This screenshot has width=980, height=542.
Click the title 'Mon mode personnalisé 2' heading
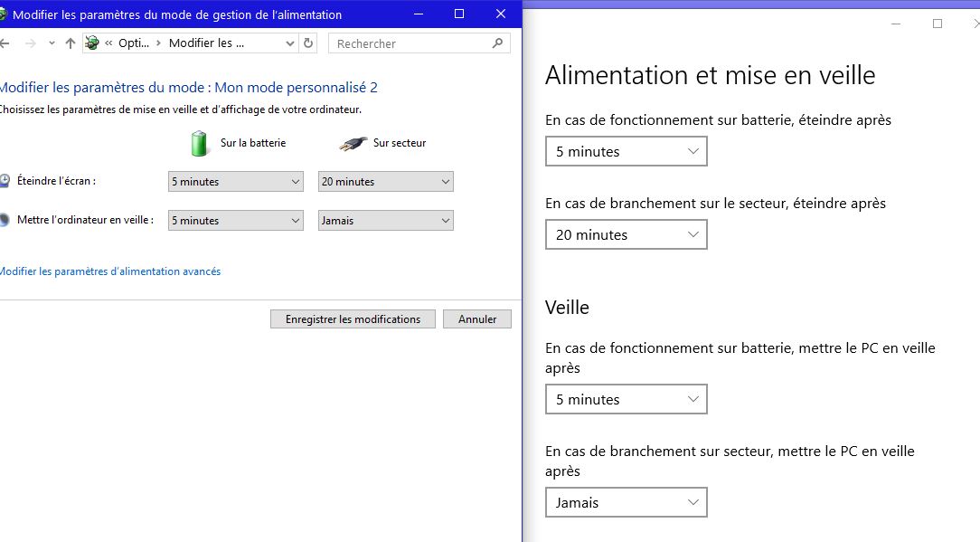click(x=188, y=88)
